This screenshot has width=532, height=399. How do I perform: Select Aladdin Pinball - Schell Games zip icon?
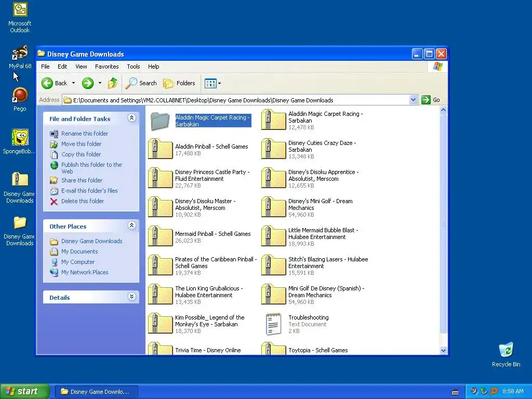click(161, 149)
